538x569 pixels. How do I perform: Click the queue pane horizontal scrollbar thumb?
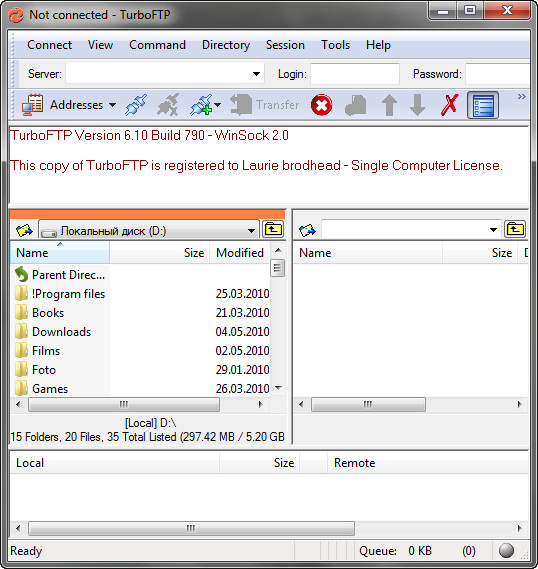[x=191, y=528]
